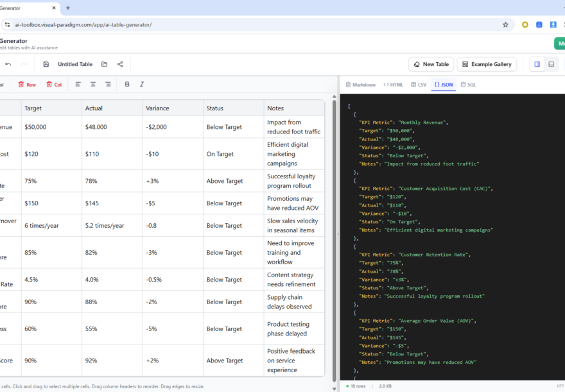Enable the split-view layout toggle
This screenshot has width=565, height=392.
pos(537,64)
